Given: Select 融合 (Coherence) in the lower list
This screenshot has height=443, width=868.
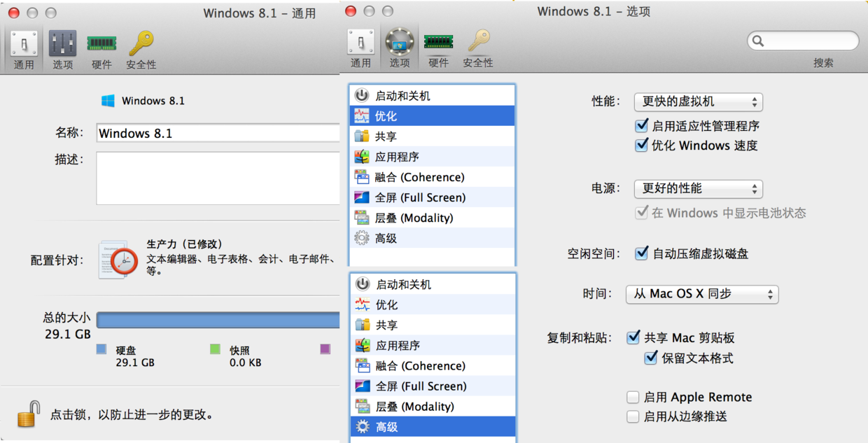Looking at the screenshot, I should [x=433, y=365].
